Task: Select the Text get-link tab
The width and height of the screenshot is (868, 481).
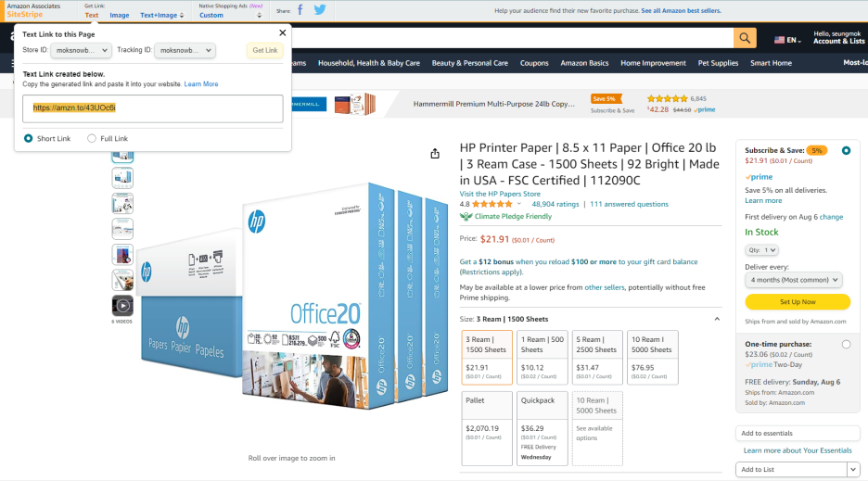Action: point(91,15)
